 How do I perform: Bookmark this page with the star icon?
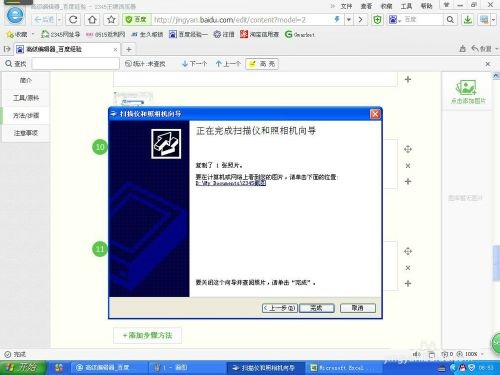click(111, 20)
